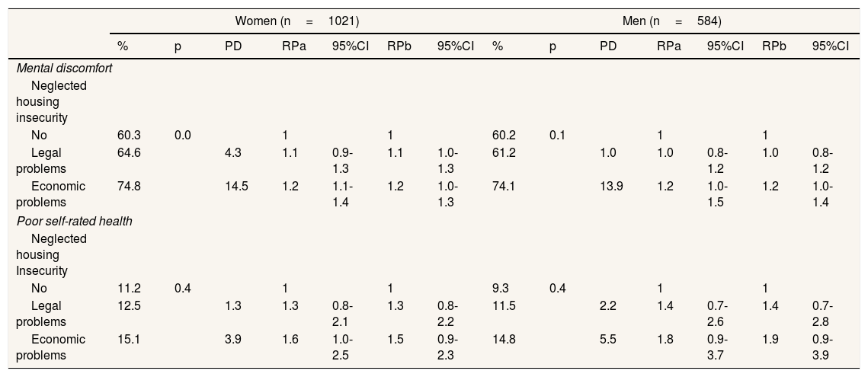
Task: Click the 14.8 percentage value
Action: pos(504,339)
